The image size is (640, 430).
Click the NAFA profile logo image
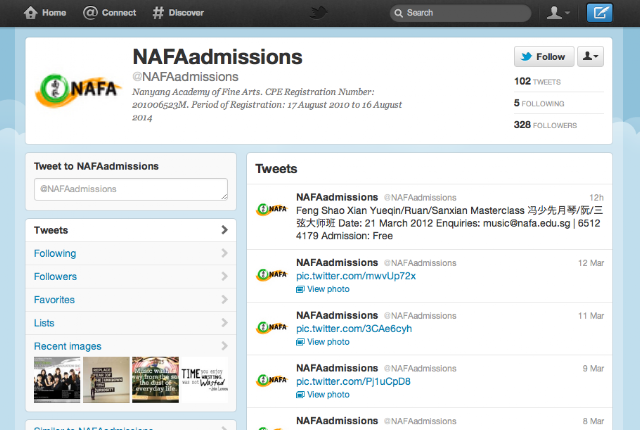click(x=78, y=90)
